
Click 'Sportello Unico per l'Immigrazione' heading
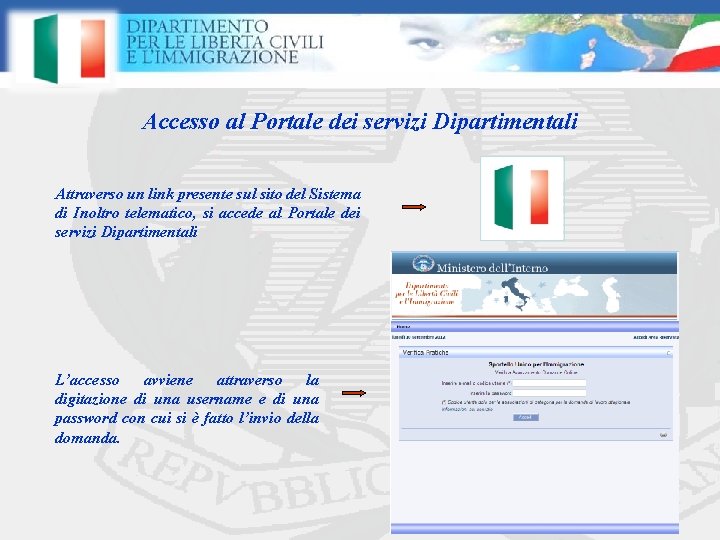pos(536,364)
